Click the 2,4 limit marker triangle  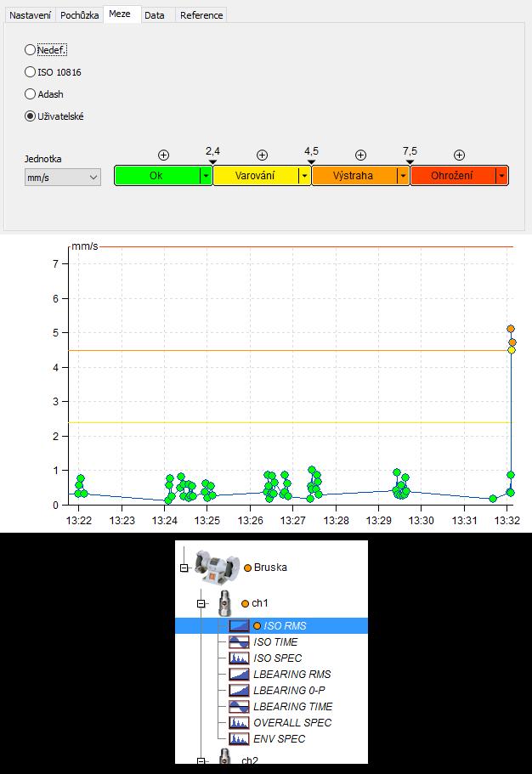pyautogui.click(x=213, y=162)
